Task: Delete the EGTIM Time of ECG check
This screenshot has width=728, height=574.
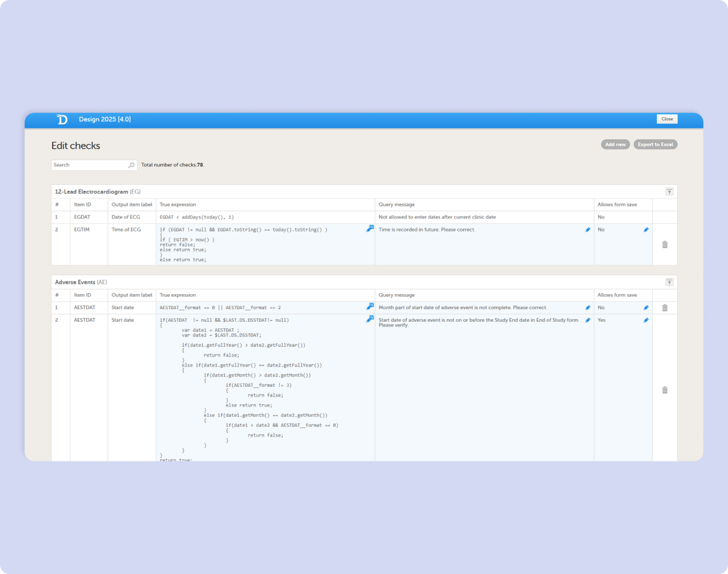Action: (x=665, y=245)
